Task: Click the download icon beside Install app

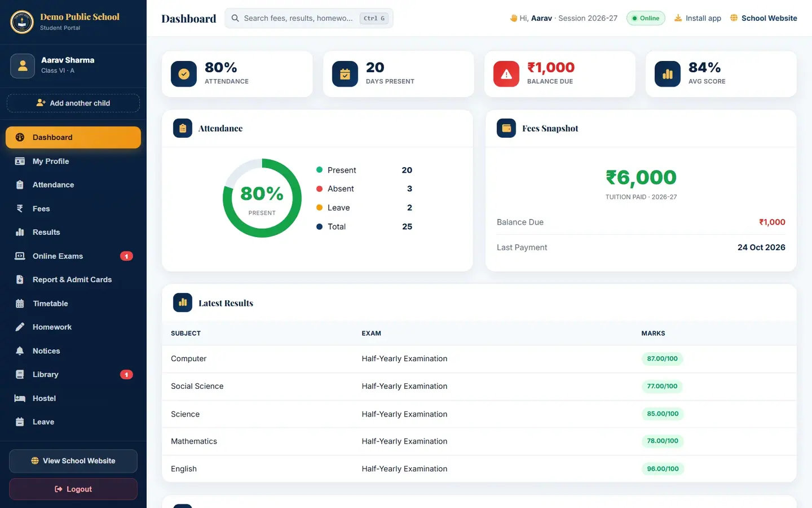Action: [x=678, y=18]
